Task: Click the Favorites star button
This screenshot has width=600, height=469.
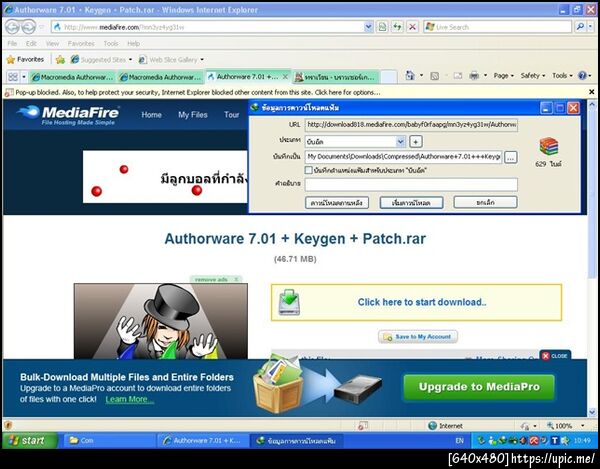Action: [25, 59]
